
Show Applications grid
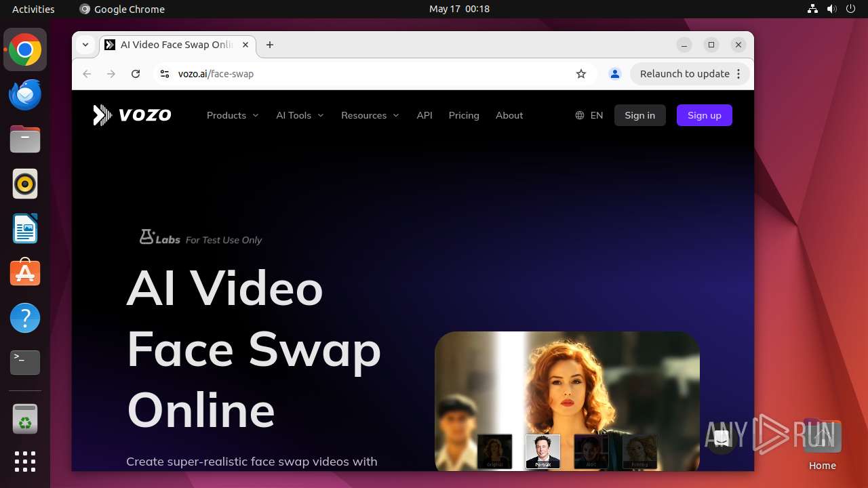click(25, 462)
